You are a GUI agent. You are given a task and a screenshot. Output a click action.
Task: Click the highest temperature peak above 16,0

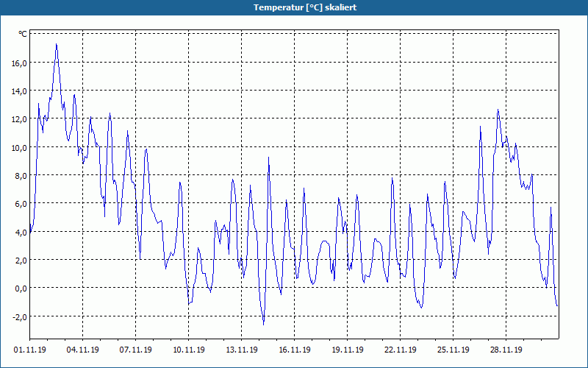click(57, 44)
